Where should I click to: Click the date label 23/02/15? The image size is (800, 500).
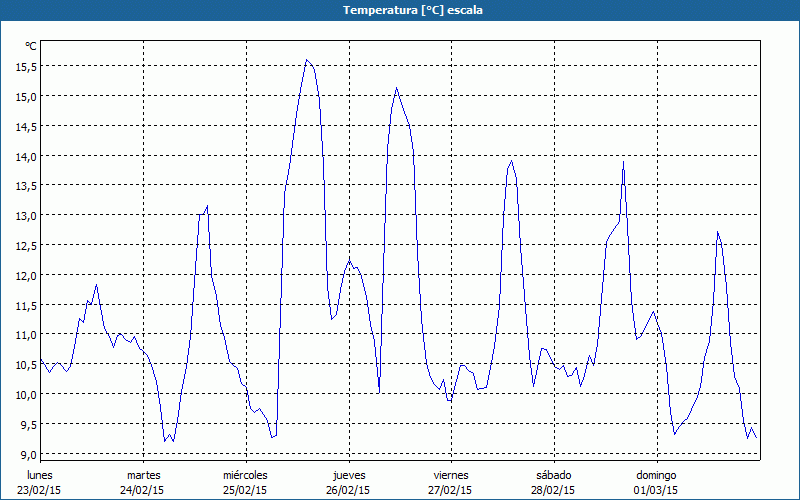click(40, 490)
